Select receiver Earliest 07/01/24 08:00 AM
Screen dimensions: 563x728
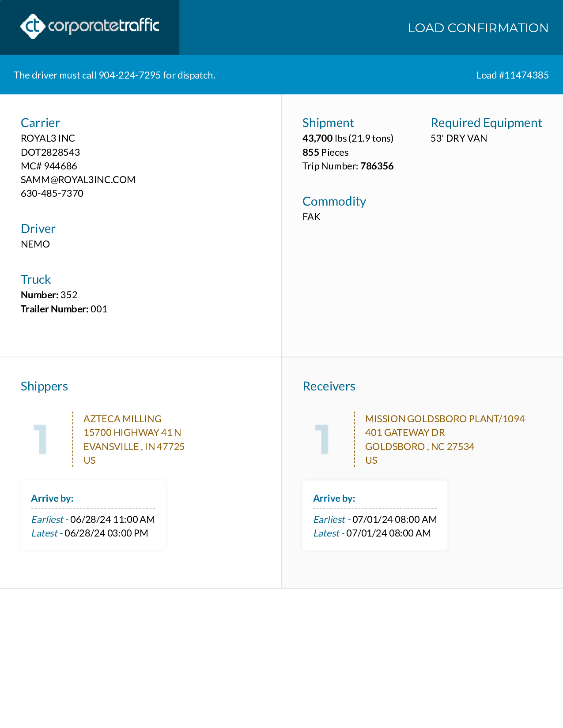375,519
